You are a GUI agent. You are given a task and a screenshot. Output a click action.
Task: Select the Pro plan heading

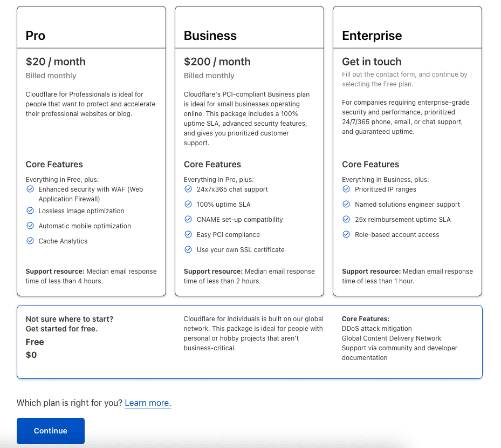pyautogui.click(x=36, y=36)
